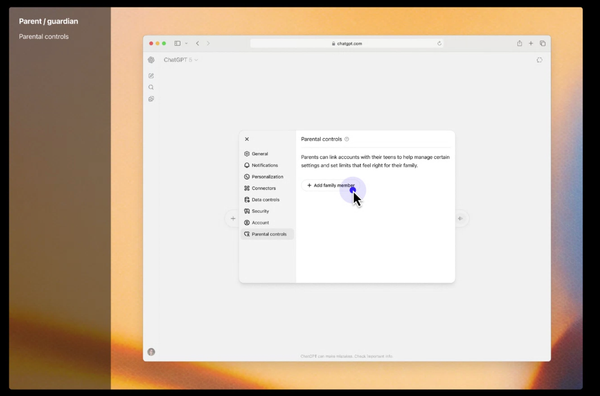Open Connectors settings section
The height and width of the screenshot is (396, 600).
(x=267, y=188)
